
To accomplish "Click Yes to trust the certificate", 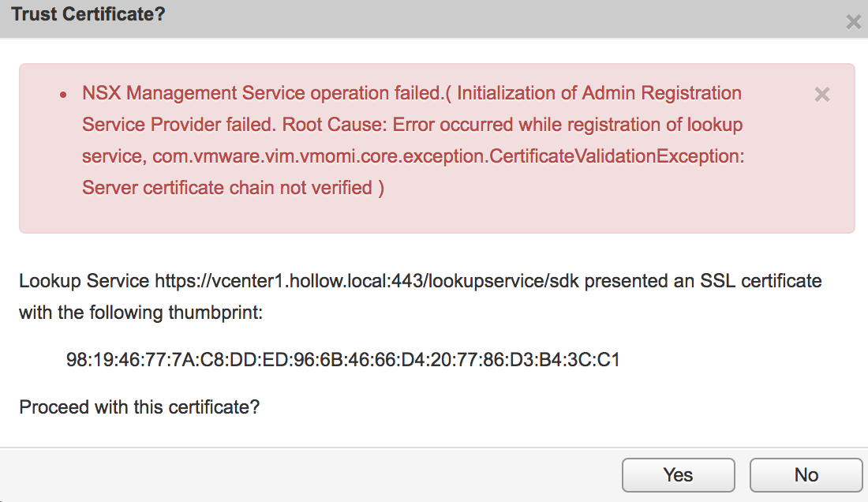I will pyautogui.click(x=678, y=474).
